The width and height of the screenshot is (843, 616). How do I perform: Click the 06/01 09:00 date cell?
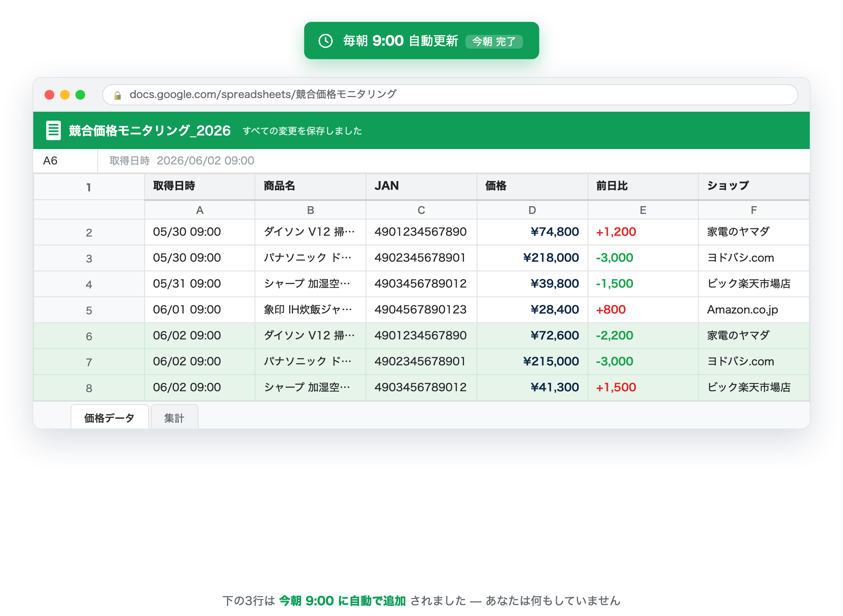(199, 310)
